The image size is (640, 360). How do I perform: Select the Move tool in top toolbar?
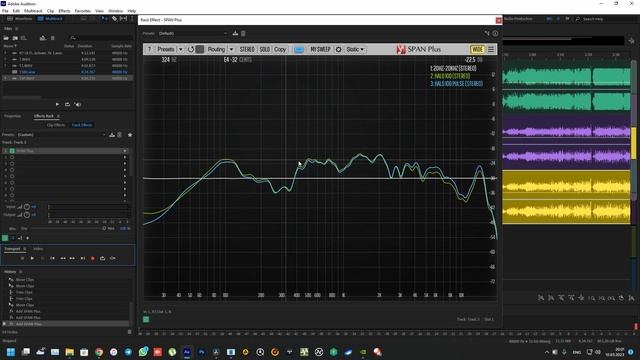click(105, 19)
